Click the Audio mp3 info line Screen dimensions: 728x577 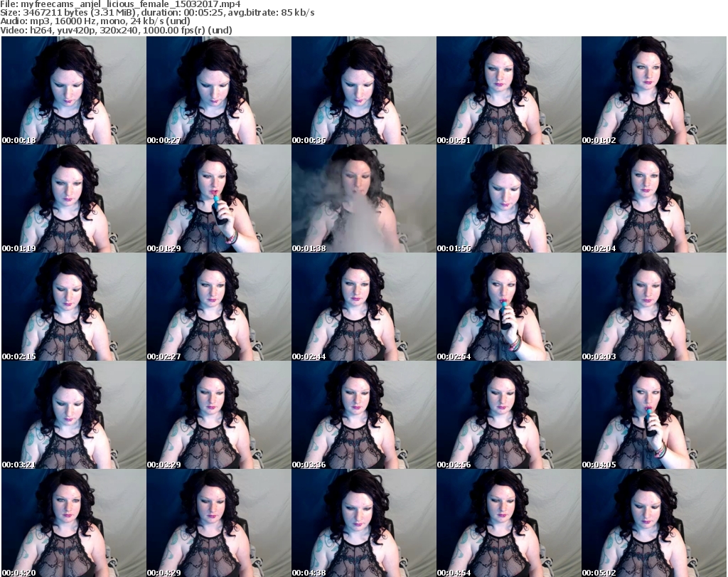pos(95,21)
